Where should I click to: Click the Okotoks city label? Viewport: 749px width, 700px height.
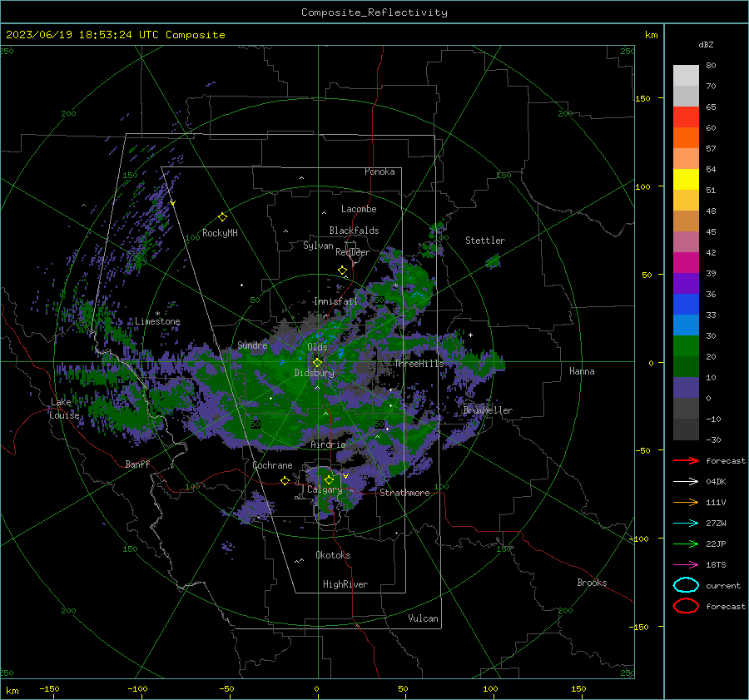pyautogui.click(x=333, y=555)
